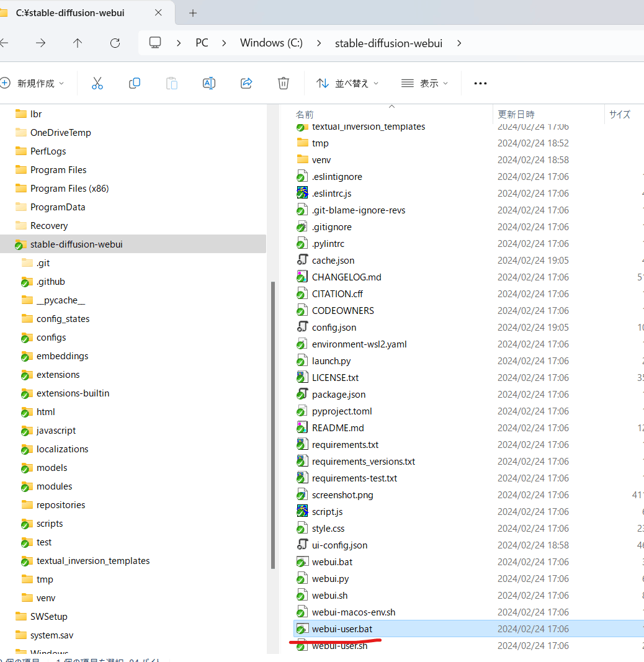Click Windows (C:) breadcrumb
Viewport: 644px width, 662px height.
272,43
